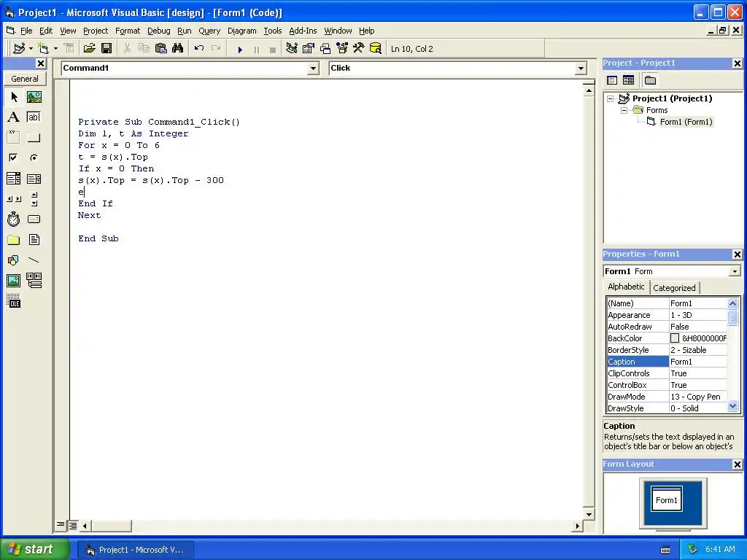Viewport: 747px width, 560px height.
Task: Click Project1 taskbar button
Action: pos(136,550)
